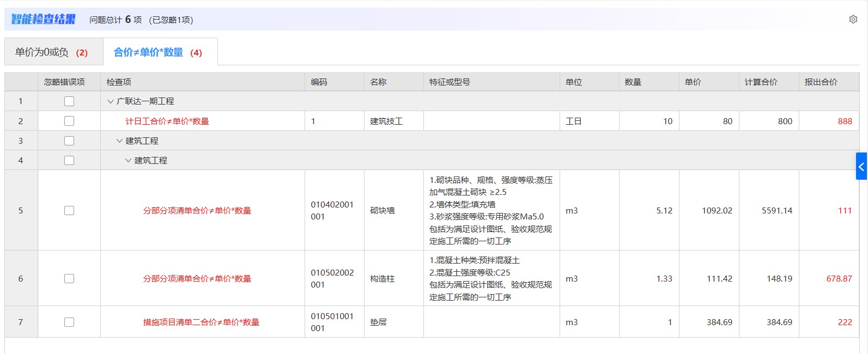Open 措施项目清单二合价≠单价*数量 item
The height and width of the screenshot is (354, 868).
coord(201,322)
